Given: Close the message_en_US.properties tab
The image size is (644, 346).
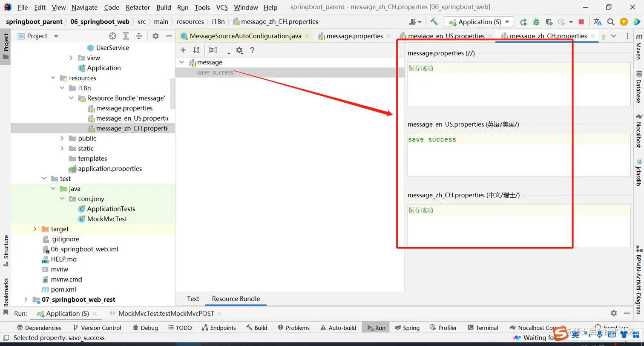Looking at the screenshot, I should pos(490,36).
